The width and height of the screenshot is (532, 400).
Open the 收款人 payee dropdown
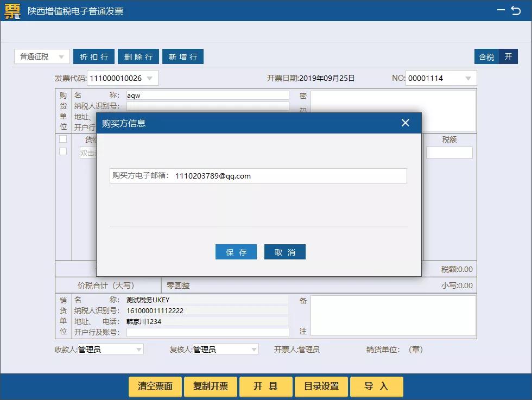click(x=140, y=349)
